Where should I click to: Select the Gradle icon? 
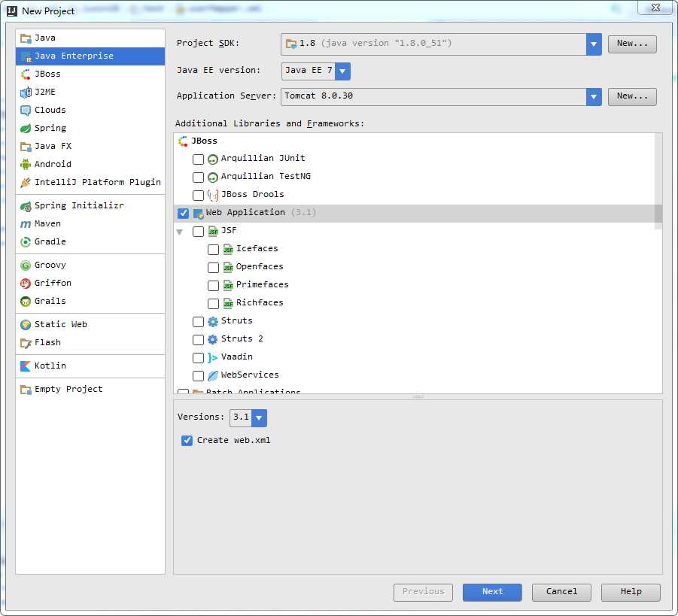point(26,242)
